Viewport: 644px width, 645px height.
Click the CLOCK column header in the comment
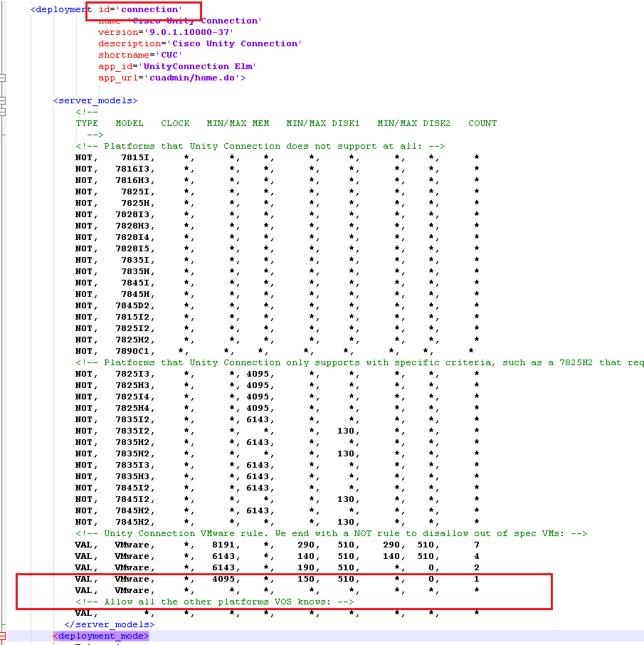[x=175, y=123]
